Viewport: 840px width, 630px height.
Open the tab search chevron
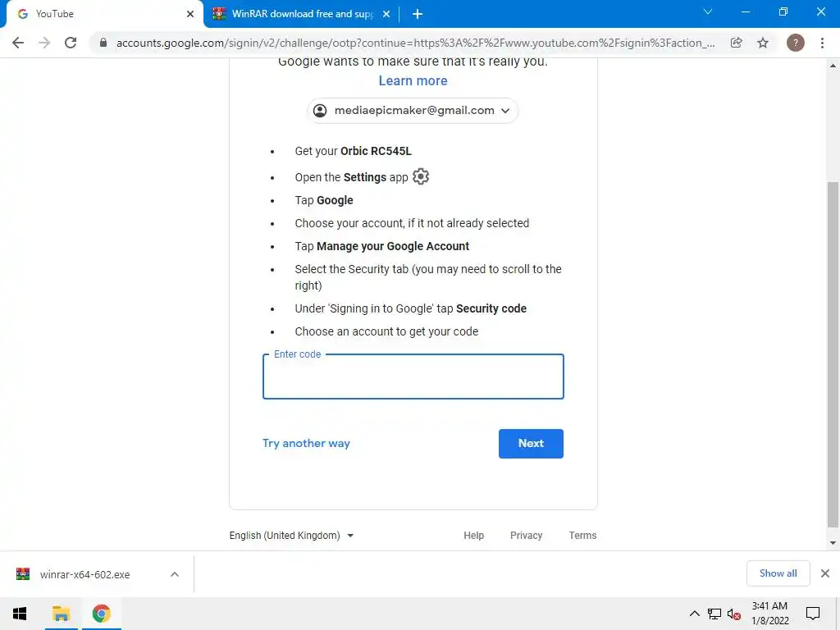pyautogui.click(x=708, y=11)
